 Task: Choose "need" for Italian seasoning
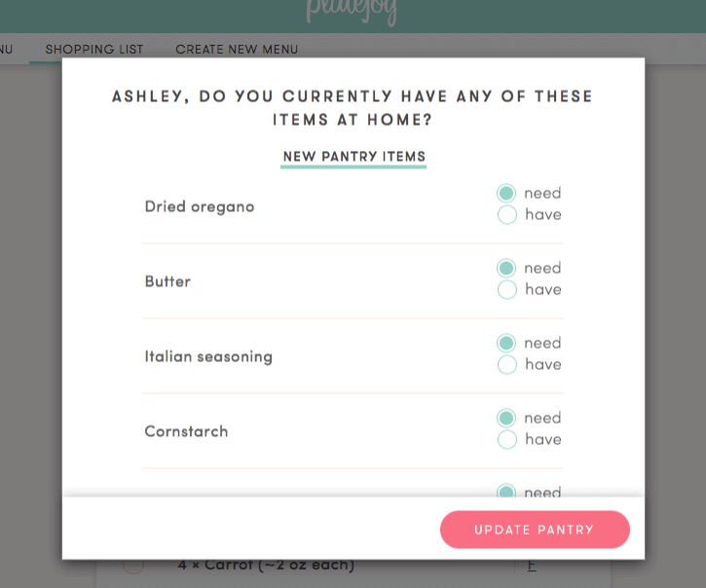[506, 343]
